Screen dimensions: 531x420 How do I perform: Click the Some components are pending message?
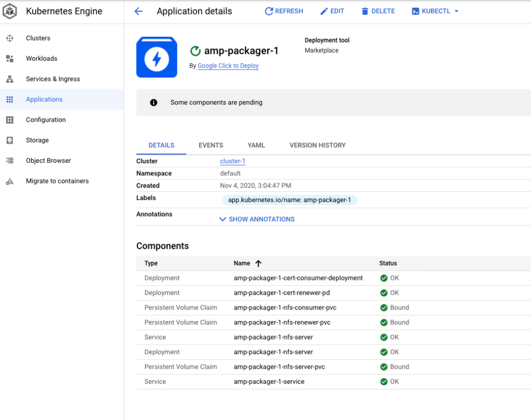(216, 102)
